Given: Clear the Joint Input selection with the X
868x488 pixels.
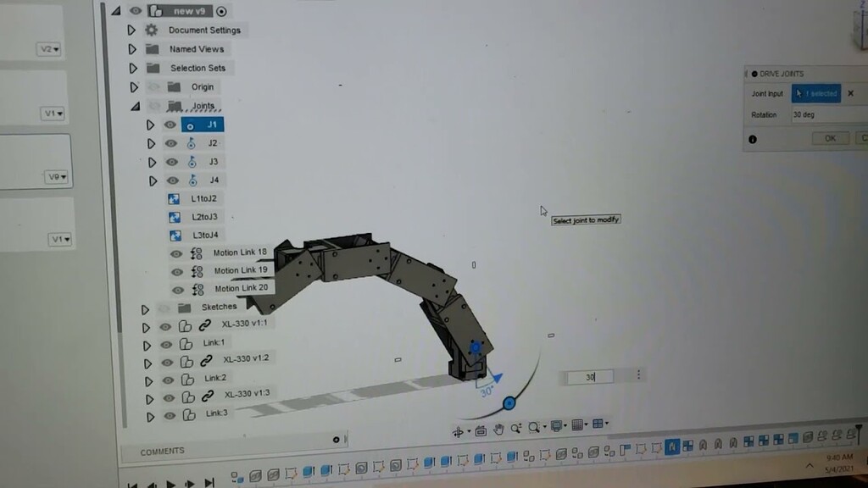Looking at the screenshot, I should coord(850,93).
